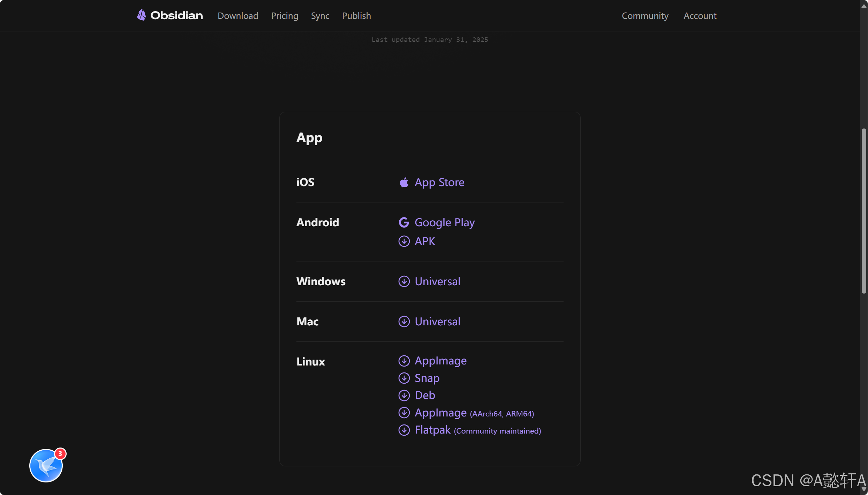The image size is (868, 495).
Task: Go to Account page
Action: click(700, 16)
